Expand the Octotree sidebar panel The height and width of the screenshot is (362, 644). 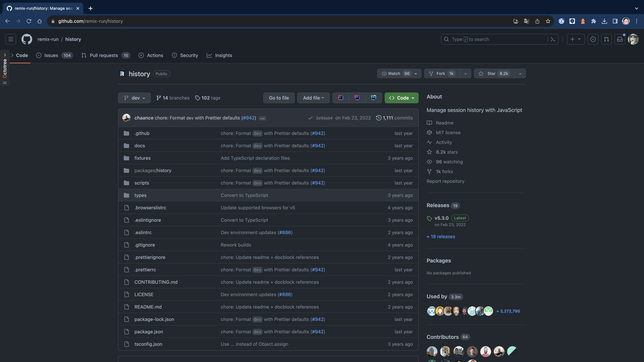[x=5, y=55]
